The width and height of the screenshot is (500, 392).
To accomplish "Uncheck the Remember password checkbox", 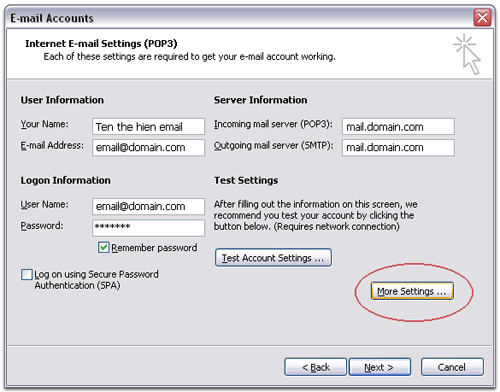I will (104, 247).
